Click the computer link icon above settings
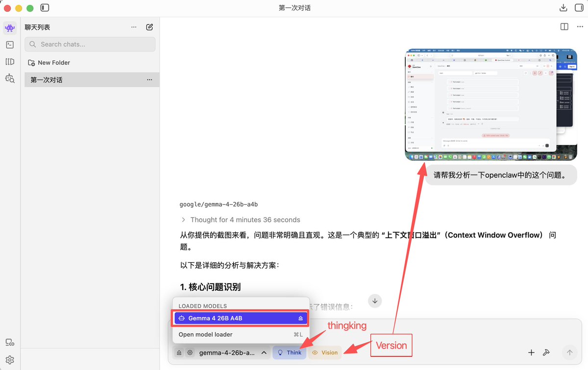Screen dimensions: 588x370 [10, 343]
